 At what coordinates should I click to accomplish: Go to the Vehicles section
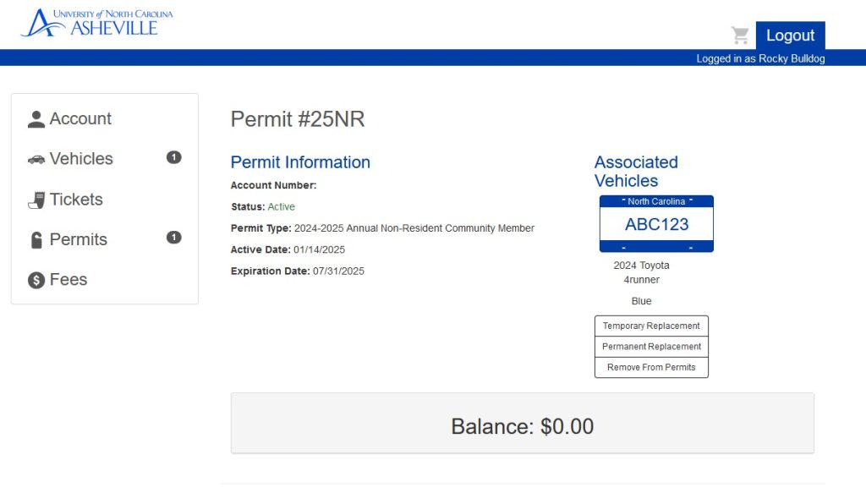[81, 159]
